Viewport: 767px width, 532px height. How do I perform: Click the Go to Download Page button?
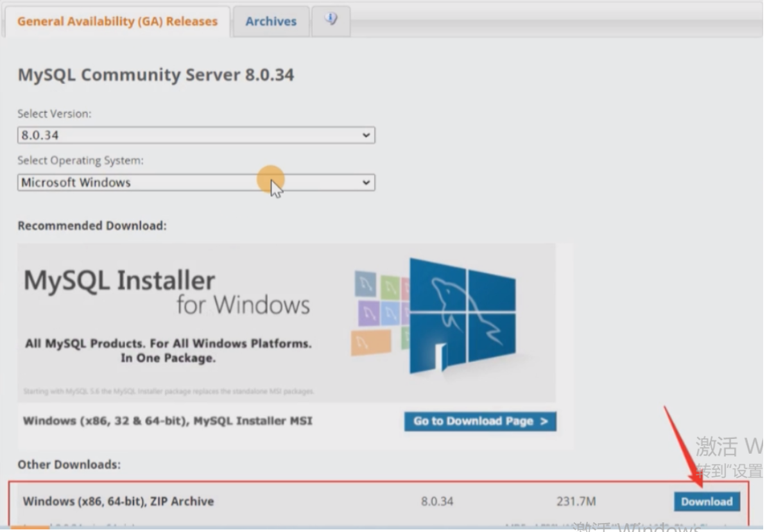(480, 421)
